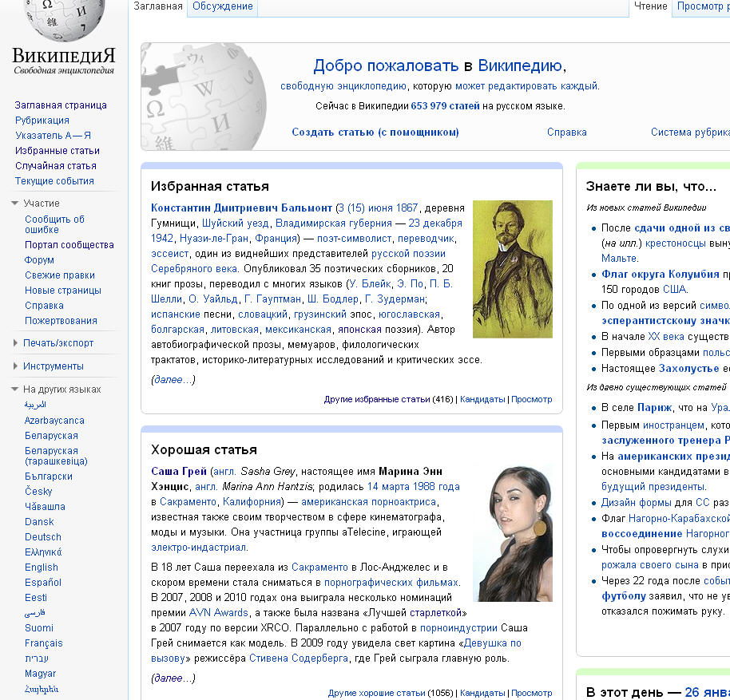Collapse the Участие sidebar section arrow
The width and height of the screenshot is (730, 700).
[x=15, y=204]
